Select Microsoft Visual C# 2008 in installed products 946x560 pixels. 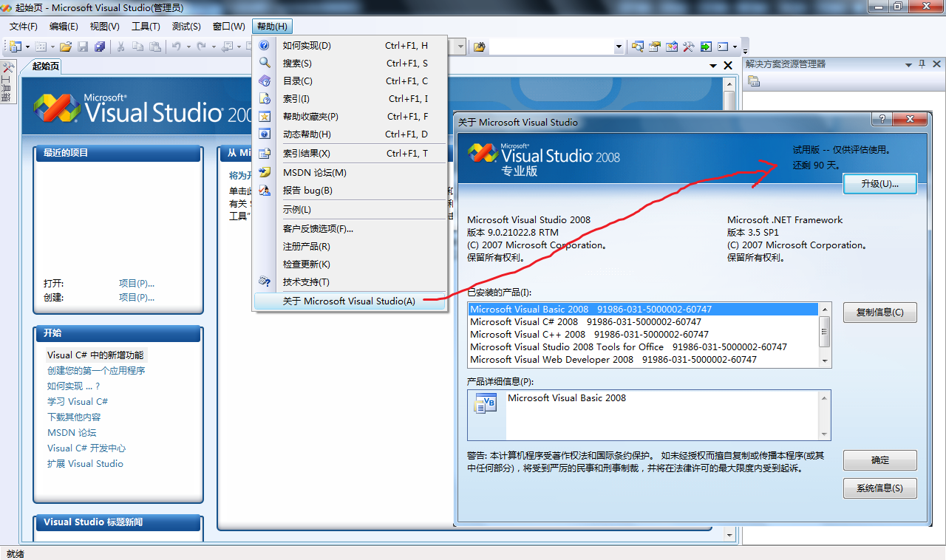[643, 322]
